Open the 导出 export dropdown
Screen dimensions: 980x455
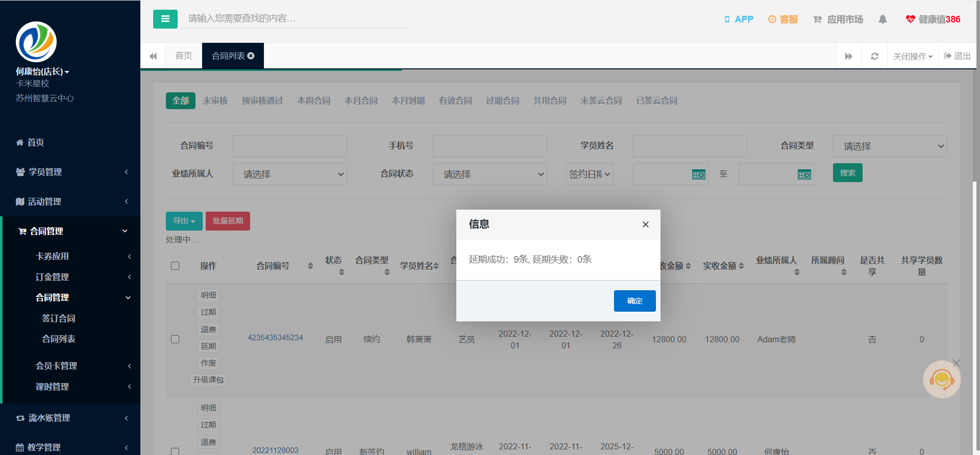click(x=184, y=221)
